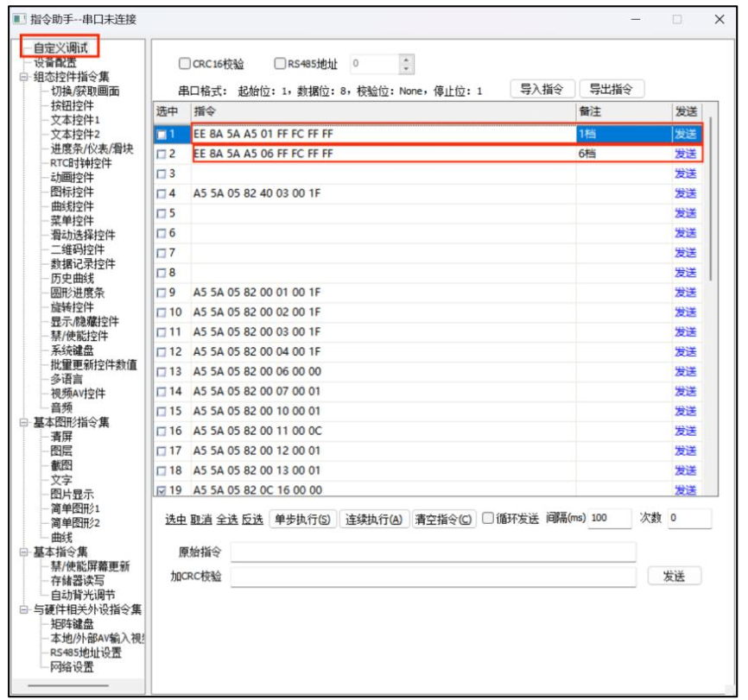Check the box for command row 2
The width and height of the screenshot is (748, 700).
tap(162, 155)
